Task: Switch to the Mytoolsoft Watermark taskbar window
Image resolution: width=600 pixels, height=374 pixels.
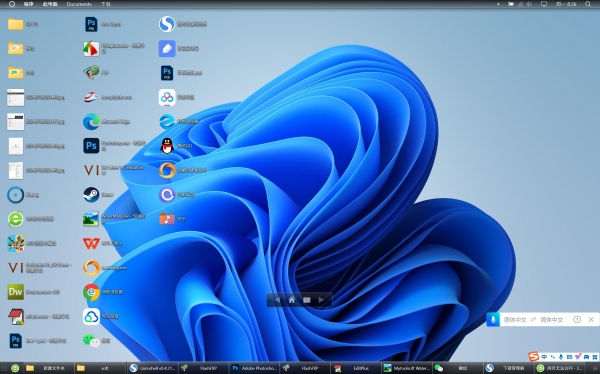Action: pyautogui.click(x=407, y=368)
